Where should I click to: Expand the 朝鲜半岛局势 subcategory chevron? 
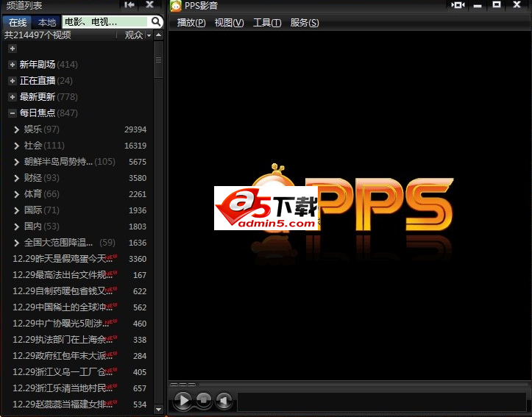pos(17,162)
